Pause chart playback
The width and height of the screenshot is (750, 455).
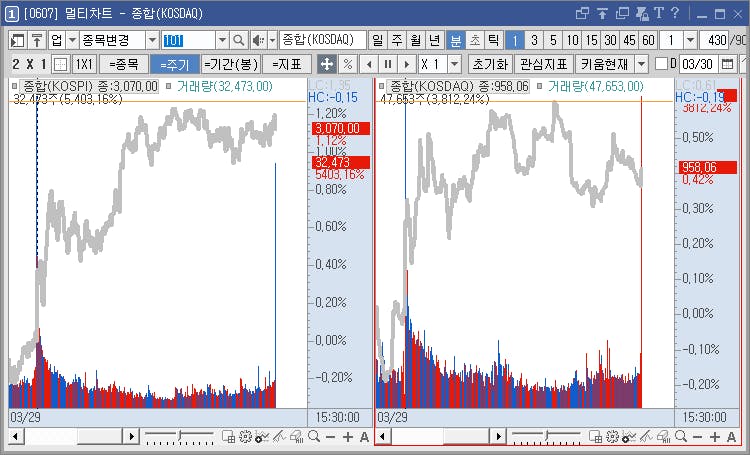(388, 64)
